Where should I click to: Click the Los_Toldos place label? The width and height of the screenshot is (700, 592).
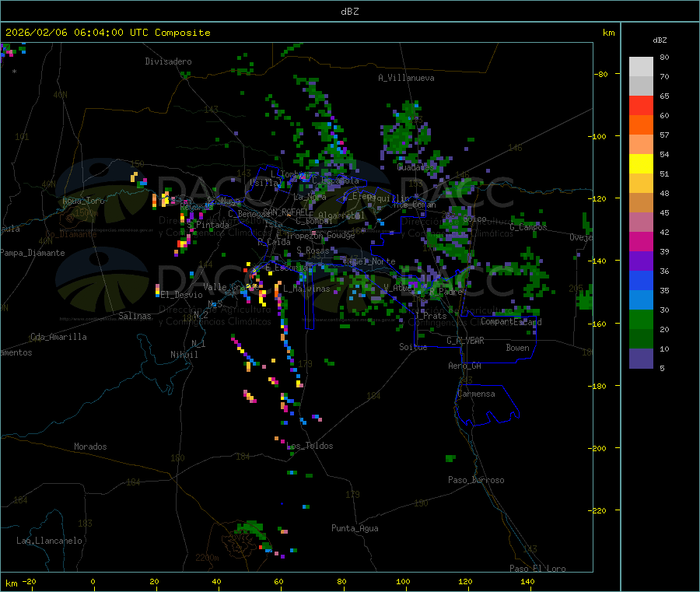[310, 446]
